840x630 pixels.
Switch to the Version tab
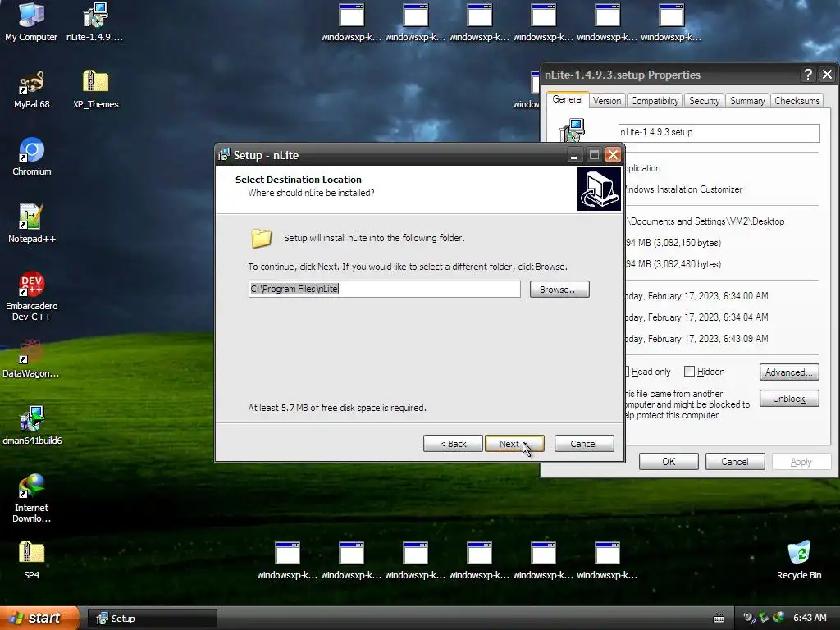pyautogui.click(x=607, y=101)
